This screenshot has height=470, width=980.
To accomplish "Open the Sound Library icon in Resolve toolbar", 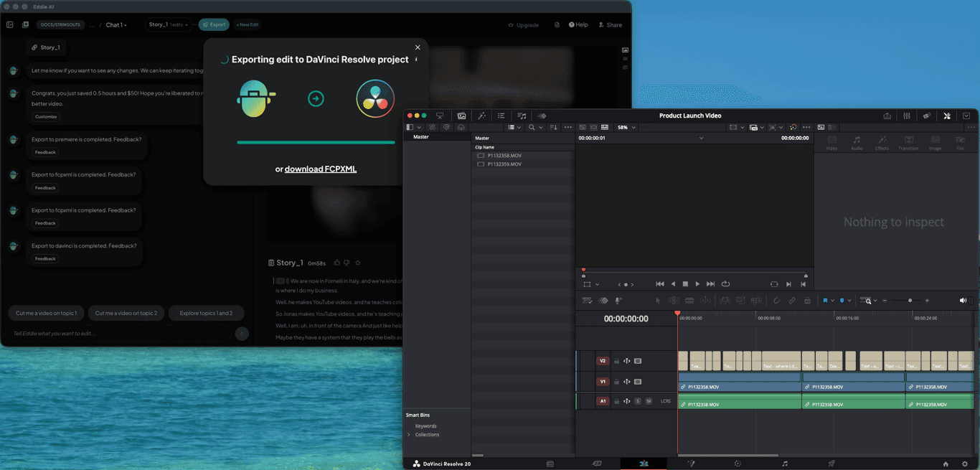I will (522, 116).
